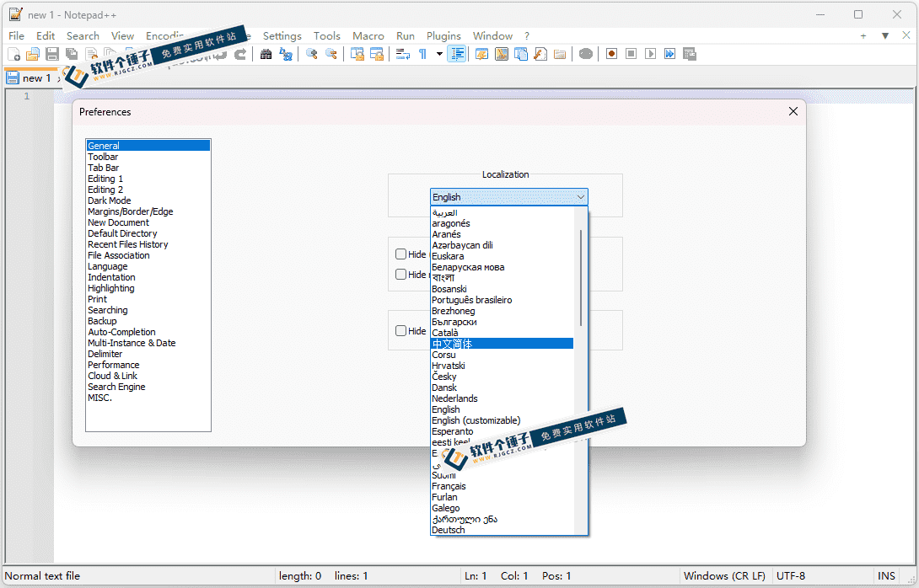Close the Preferences dialog
The height and width of the screenshot is (588, 919).
pyautogui.click(x=793, y=111)
